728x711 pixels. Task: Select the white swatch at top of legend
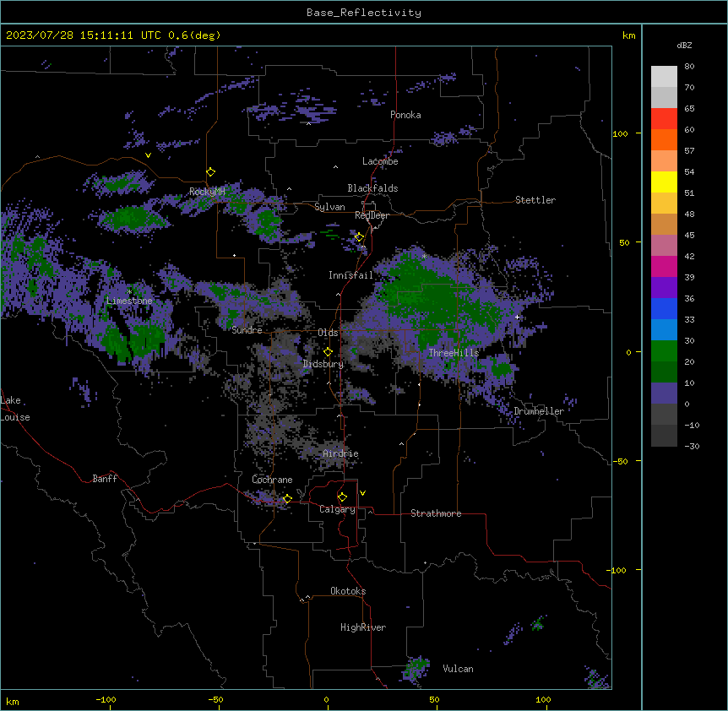pyautogui.click(x=664, y=77)
